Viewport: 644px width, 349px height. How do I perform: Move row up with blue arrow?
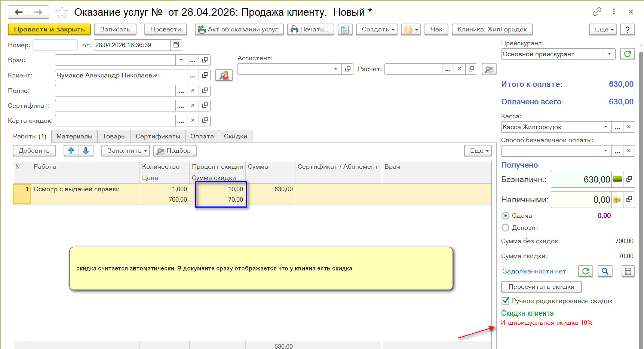point(71,150)
